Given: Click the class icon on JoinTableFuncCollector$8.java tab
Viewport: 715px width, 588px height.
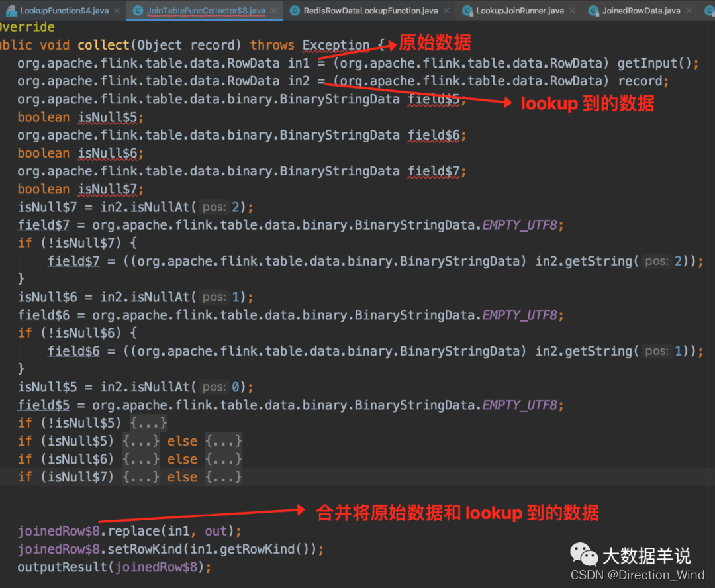Looking at the screenshot, I should click(138, 11).
